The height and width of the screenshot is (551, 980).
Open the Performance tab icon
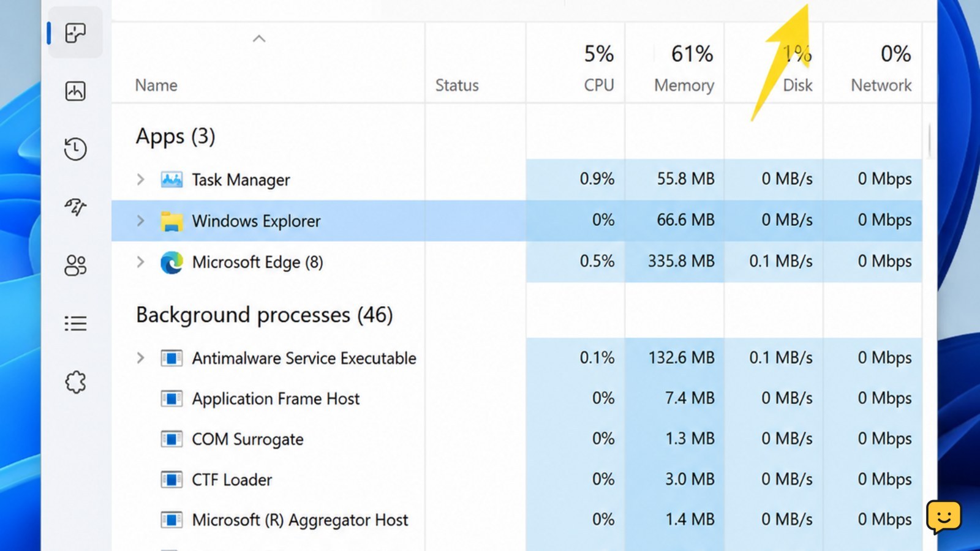coord(75,91)
